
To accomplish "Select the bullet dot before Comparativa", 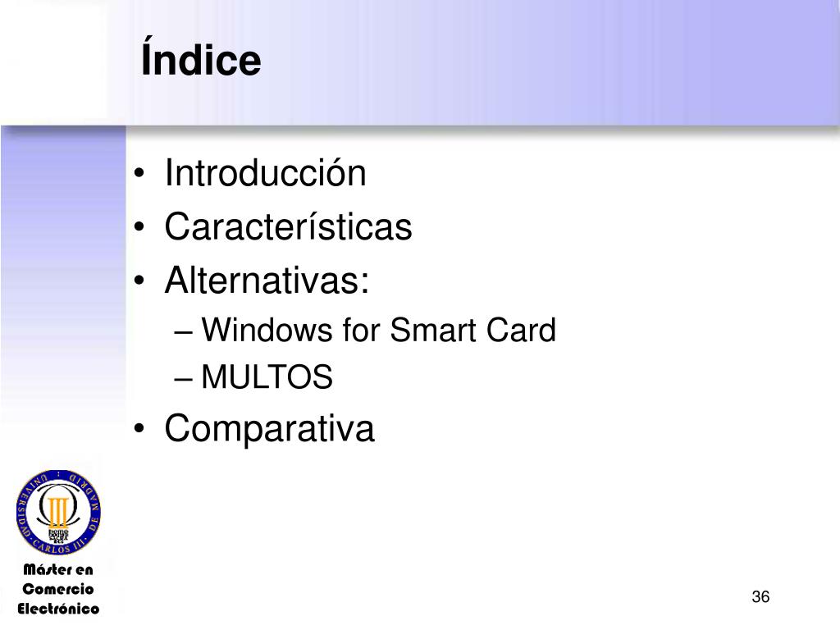I will point(139,428).
